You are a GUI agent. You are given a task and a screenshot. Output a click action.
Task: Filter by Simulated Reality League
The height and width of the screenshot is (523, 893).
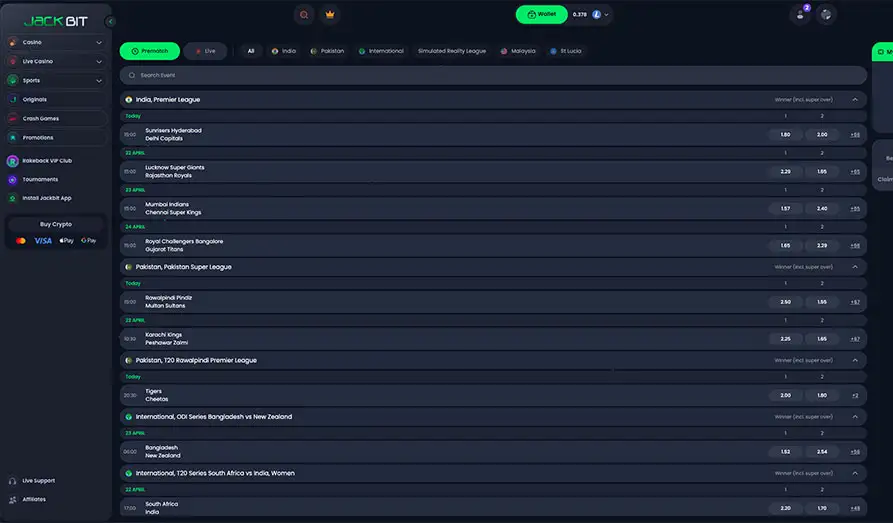pyautogui.click(x=452, y=51)
